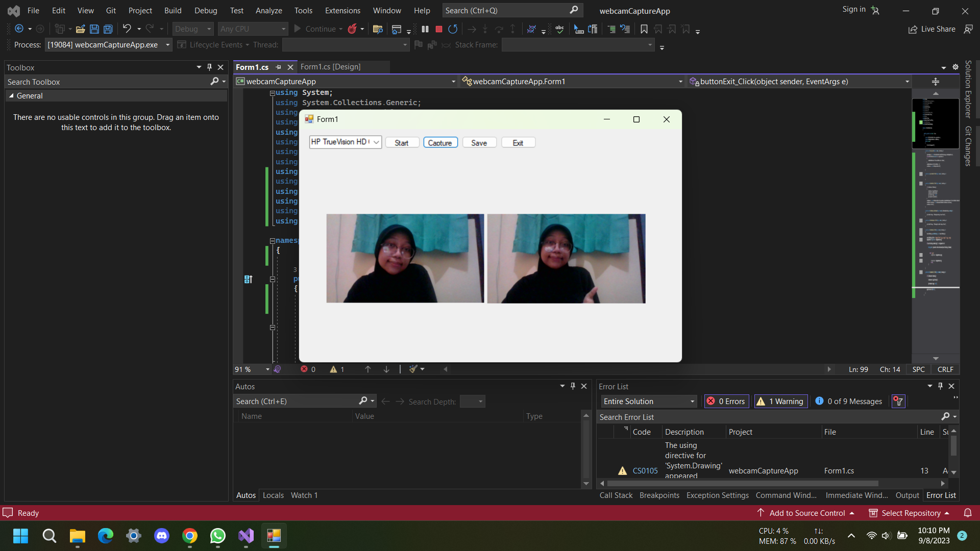The height and width of the screenshot is (551, 980).
Task: Switch to the Form1.cs [Design] tab
Action: point(330,67)
